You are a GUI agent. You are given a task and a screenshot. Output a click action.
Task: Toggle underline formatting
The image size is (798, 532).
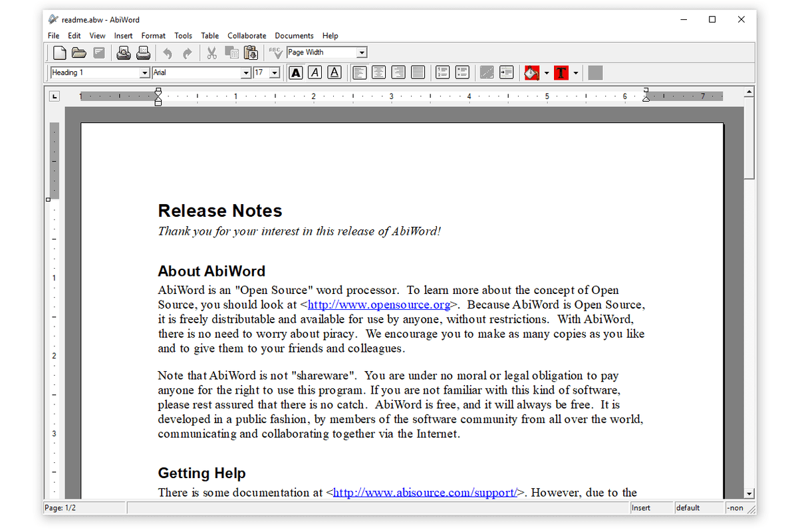pyautogui.click(x=334, y=72)
